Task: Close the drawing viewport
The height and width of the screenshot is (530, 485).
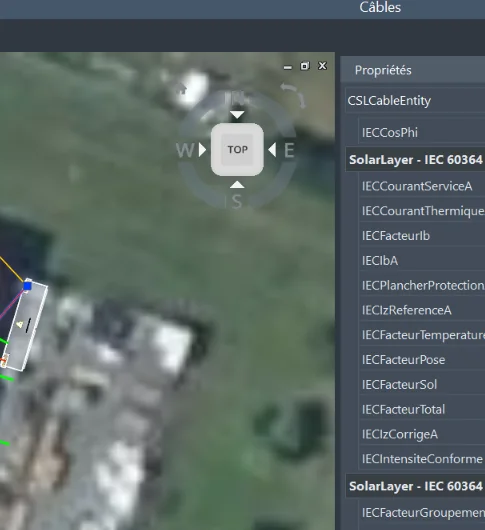Action: click(x=323, y=66)
